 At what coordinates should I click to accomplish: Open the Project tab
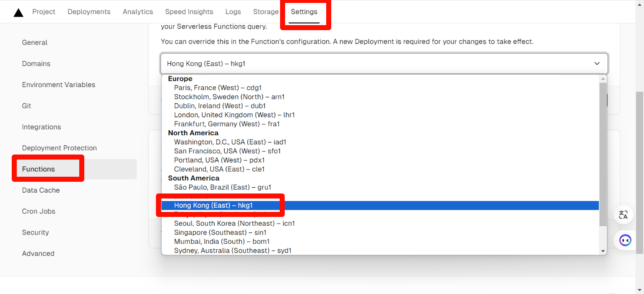point(44,12)
